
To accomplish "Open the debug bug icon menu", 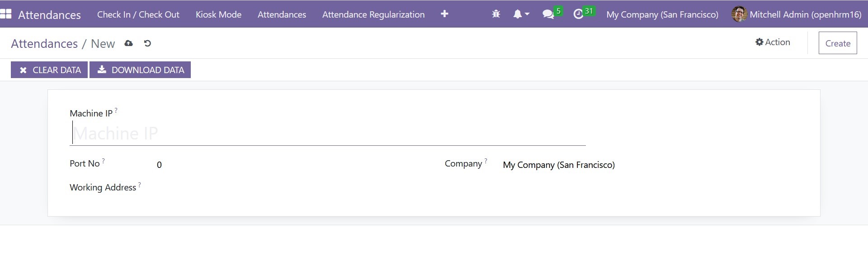I will 496,14.
